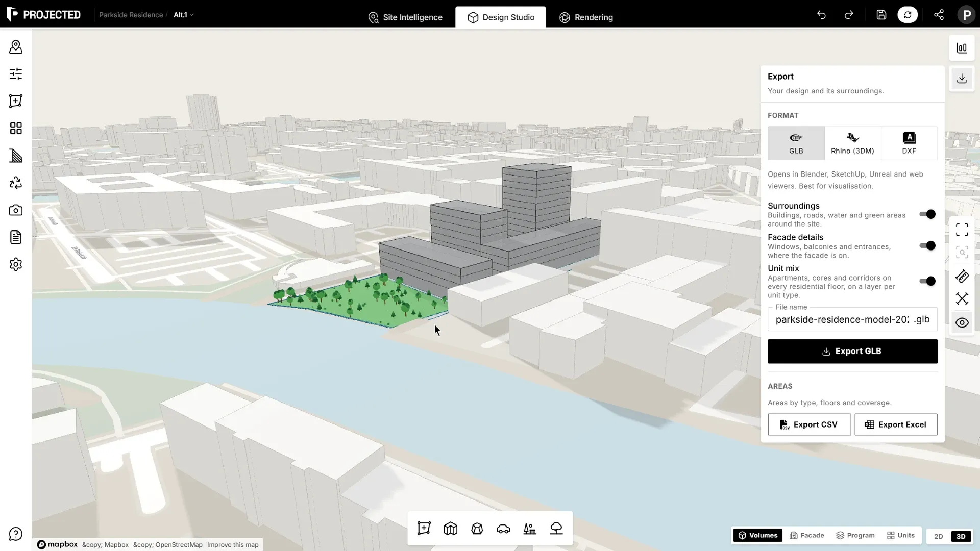Open the settings gear in left sidebar
Image resolution: width=980 pixels, height=551 pixels.
coord(16,264)
